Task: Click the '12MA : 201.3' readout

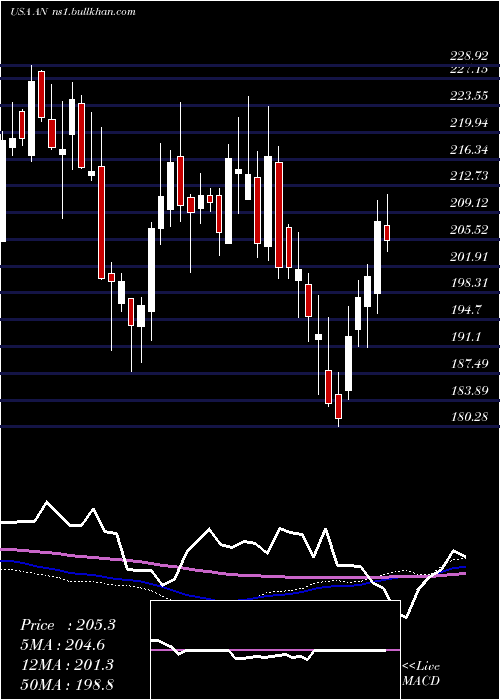Action: coord(68,665)
